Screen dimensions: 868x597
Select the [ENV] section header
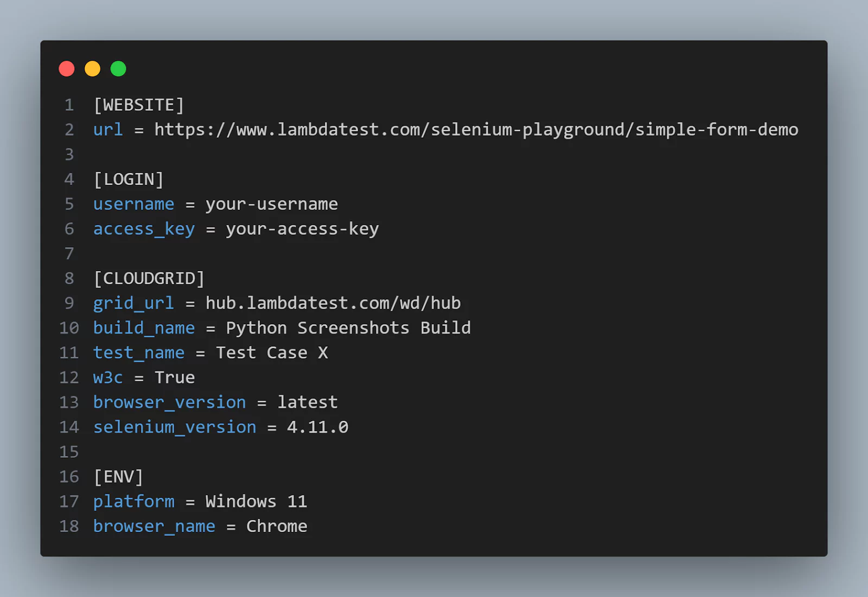[118, 477]
